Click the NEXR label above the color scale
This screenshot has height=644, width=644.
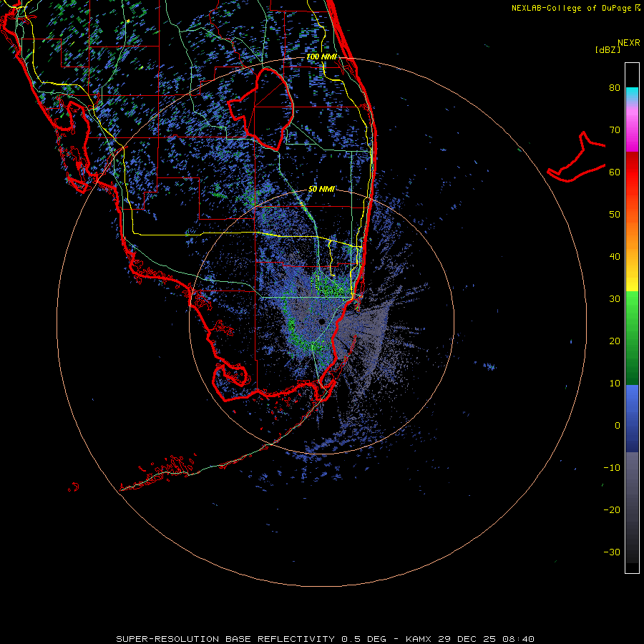pos(629,43)
